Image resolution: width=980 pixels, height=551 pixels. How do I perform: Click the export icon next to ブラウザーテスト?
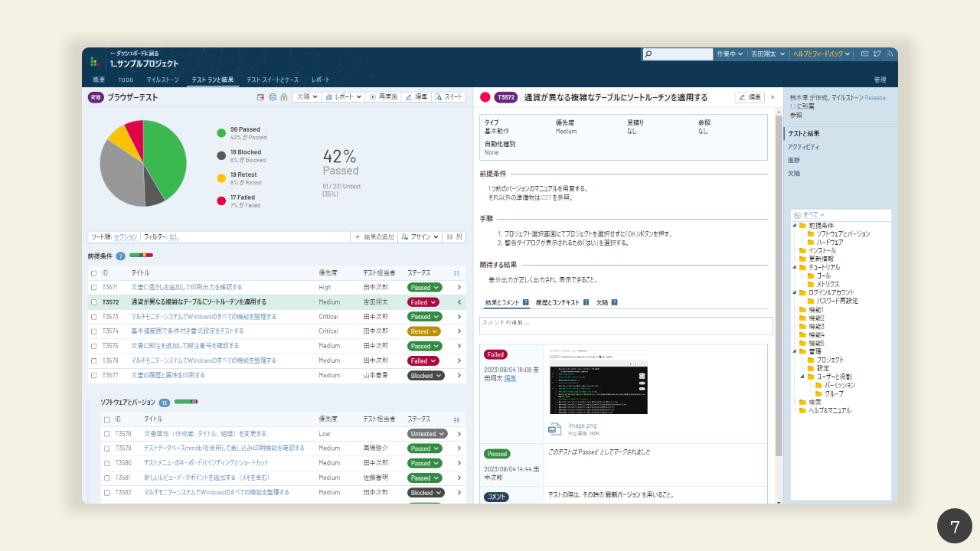coord(260,97)
